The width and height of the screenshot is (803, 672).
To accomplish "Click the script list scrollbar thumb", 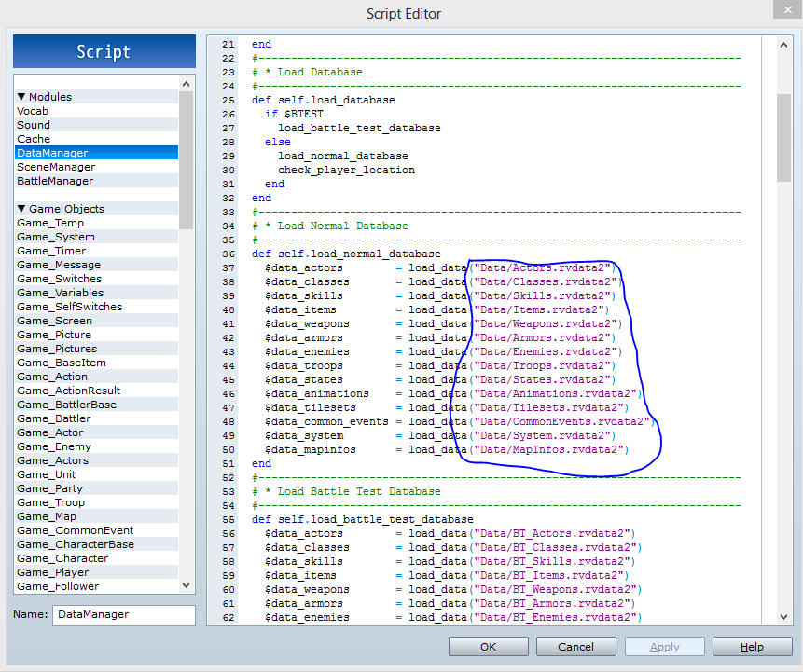I will [186, 159].
